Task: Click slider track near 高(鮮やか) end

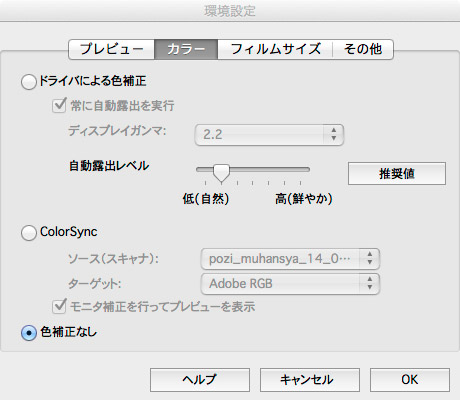Action: (300, 170)
